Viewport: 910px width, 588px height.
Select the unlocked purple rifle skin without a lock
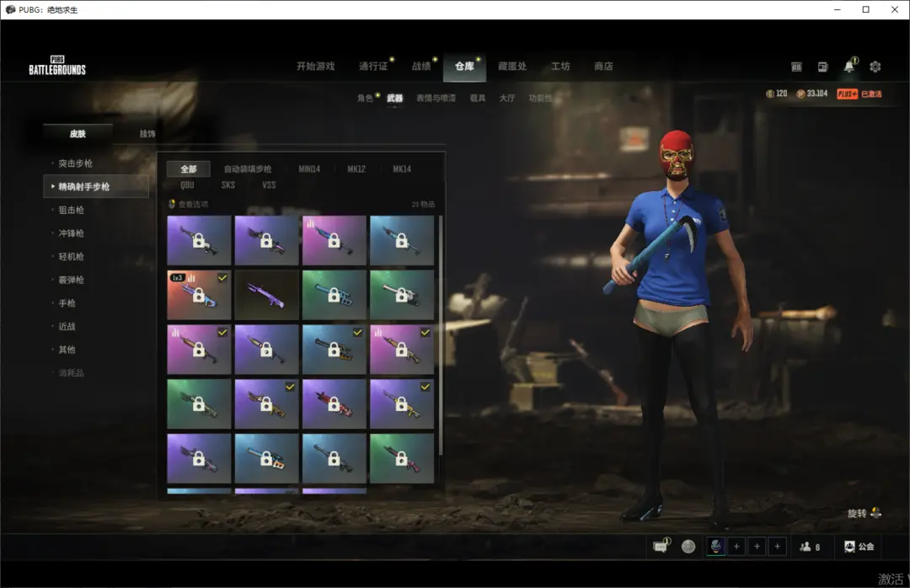[266, 295]
